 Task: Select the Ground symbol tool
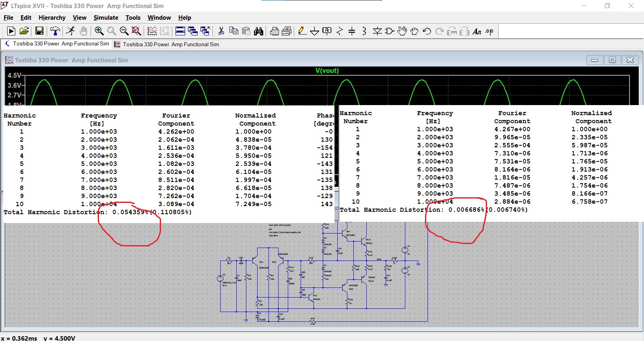click(315, 31)
